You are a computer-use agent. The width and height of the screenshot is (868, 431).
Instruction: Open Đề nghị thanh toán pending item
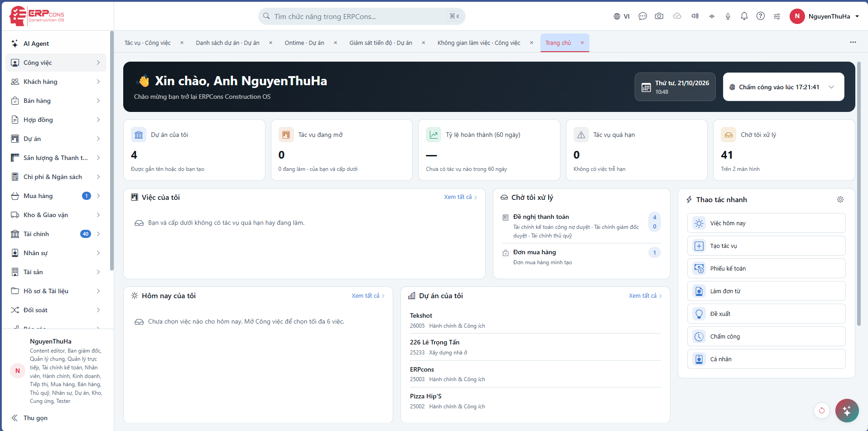[x=581, y=226]
